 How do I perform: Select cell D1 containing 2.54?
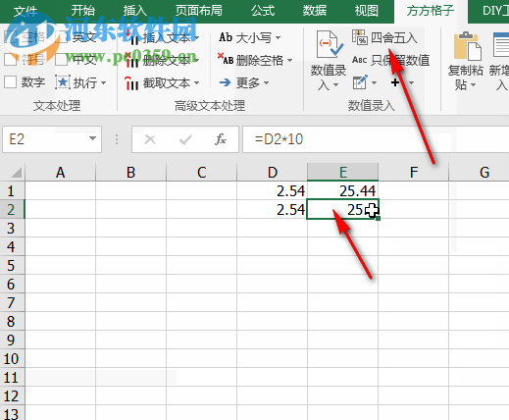point(272,190)
